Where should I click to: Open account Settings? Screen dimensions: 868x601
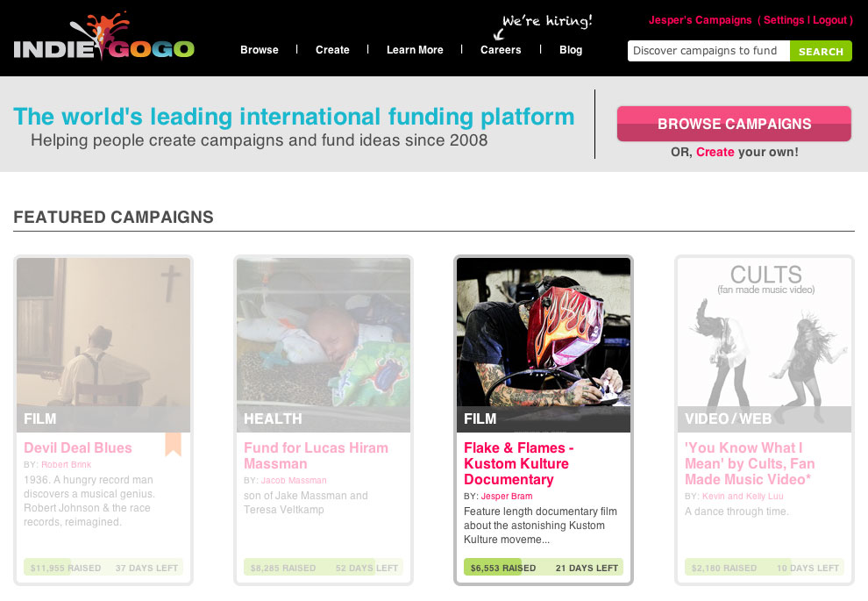[783, 20]
